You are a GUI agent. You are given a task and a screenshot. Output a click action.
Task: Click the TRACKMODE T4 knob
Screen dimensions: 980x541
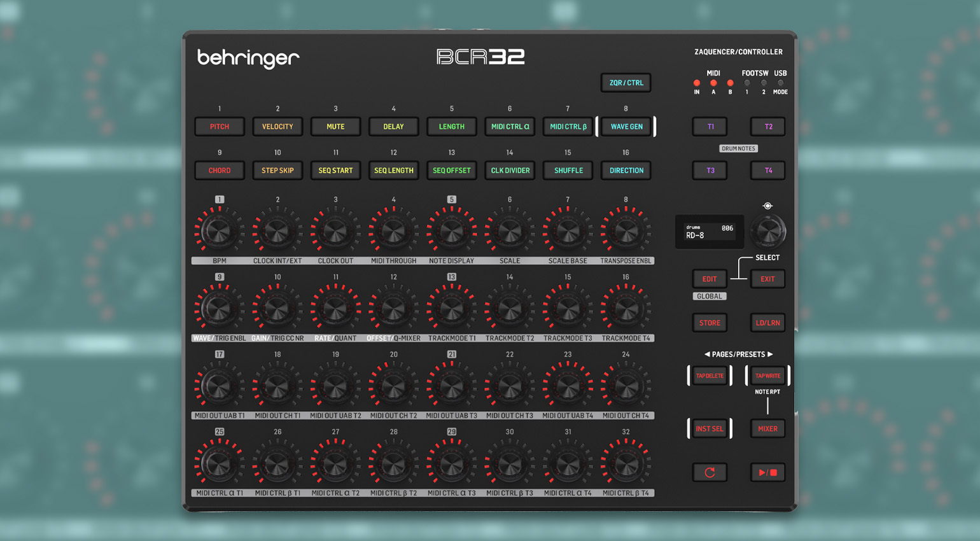[626, 309]
